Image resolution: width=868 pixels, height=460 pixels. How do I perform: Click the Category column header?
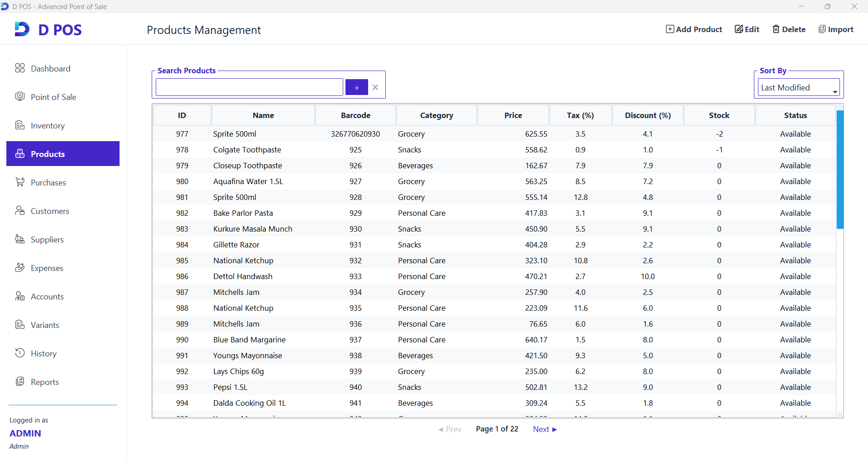click(x=436, y=115)
